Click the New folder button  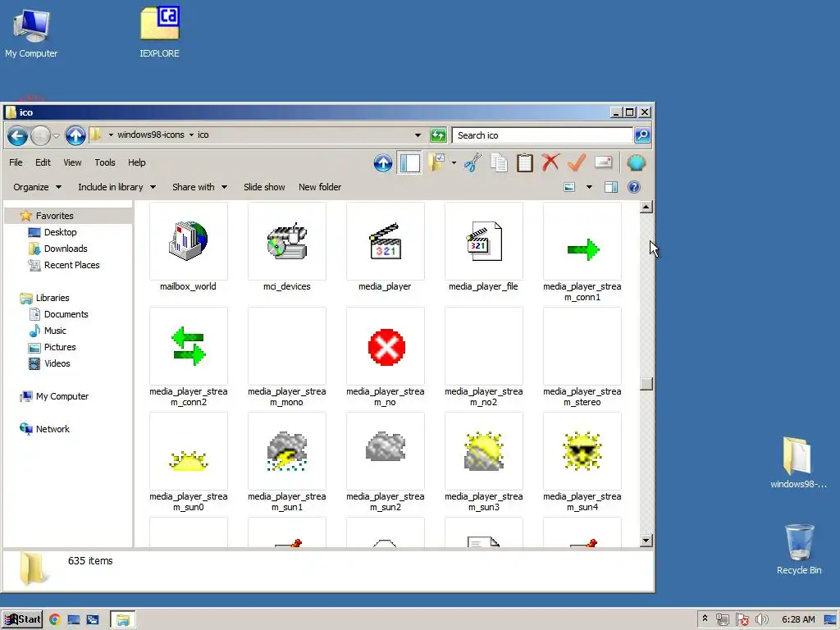pos(320,187)
